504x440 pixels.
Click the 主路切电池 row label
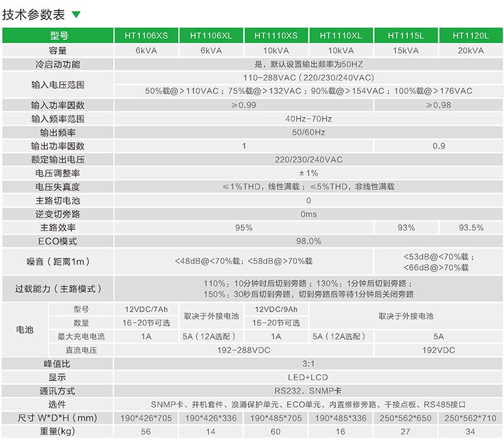pos(58,201)
